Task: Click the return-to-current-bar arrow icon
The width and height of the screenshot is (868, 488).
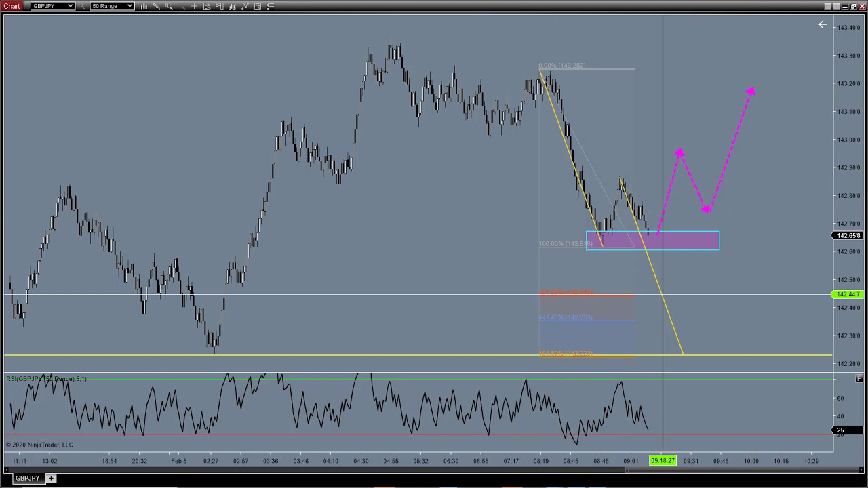Action: 823,25
